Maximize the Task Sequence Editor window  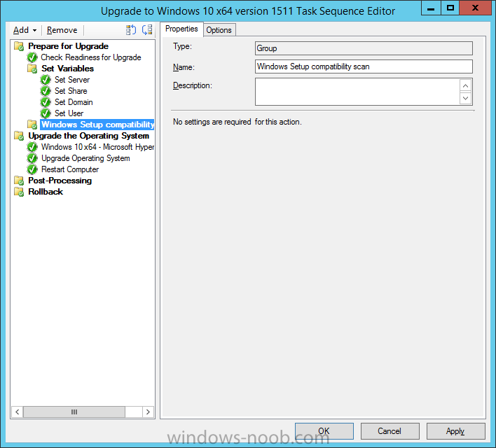point(450,8)
